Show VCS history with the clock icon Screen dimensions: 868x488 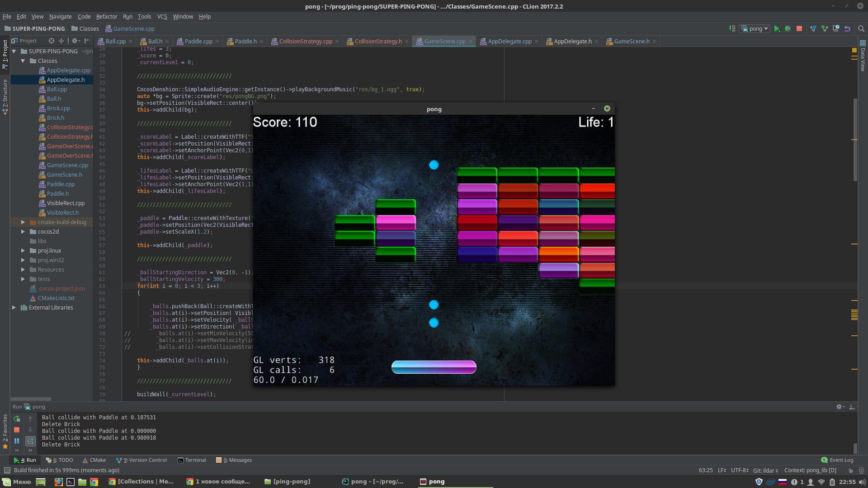pyautogui.click(x=836, y=28)
